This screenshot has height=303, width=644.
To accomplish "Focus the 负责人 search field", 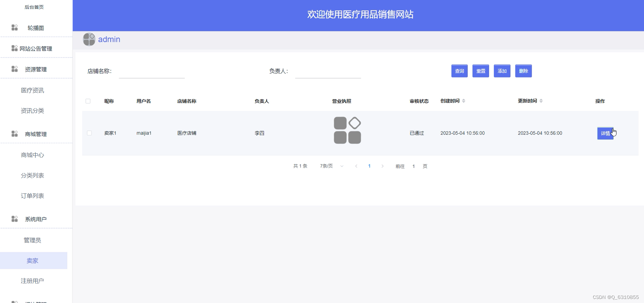I will click(x=328, y=71).
